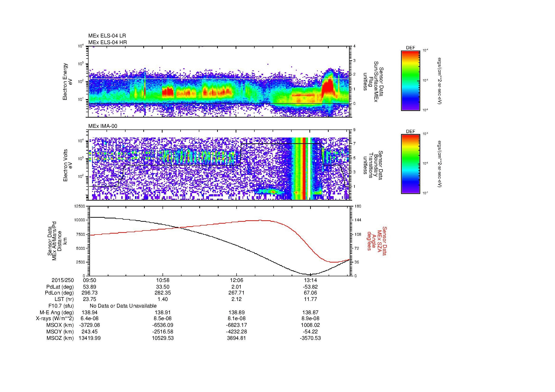Click the lower DEF color bar

click(410, 164)
